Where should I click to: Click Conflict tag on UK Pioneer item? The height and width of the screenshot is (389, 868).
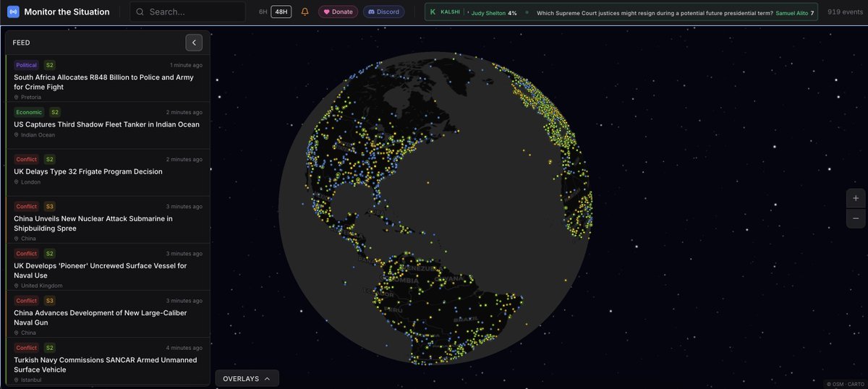27,253
